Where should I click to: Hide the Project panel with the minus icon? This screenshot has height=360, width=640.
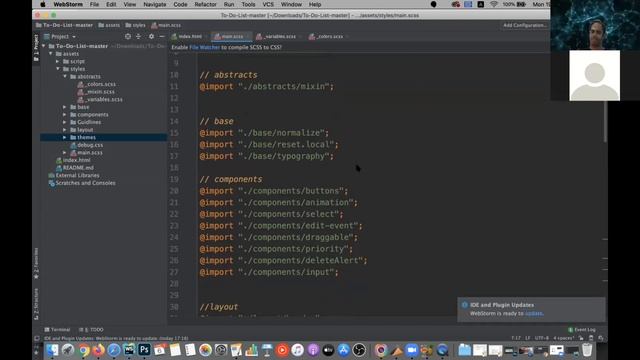tap(162, 36)
